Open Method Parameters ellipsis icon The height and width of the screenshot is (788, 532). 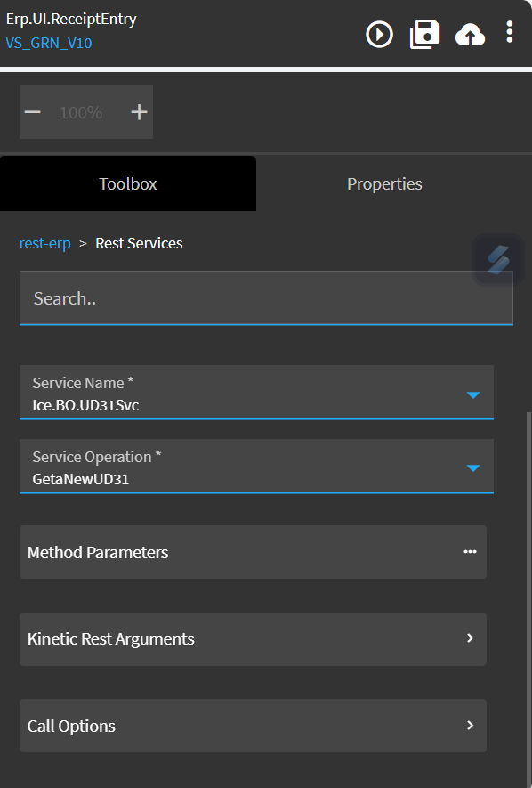pos(471,552)
